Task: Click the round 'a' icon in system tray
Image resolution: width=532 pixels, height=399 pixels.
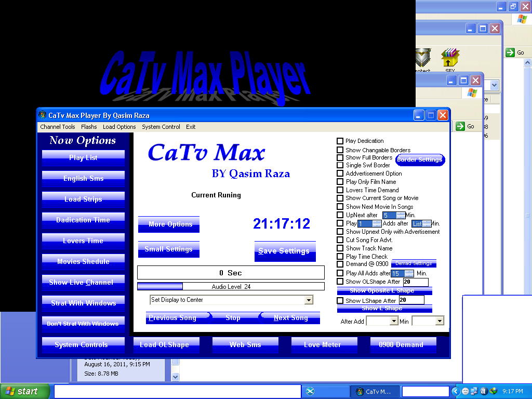Action: point(484,391)
